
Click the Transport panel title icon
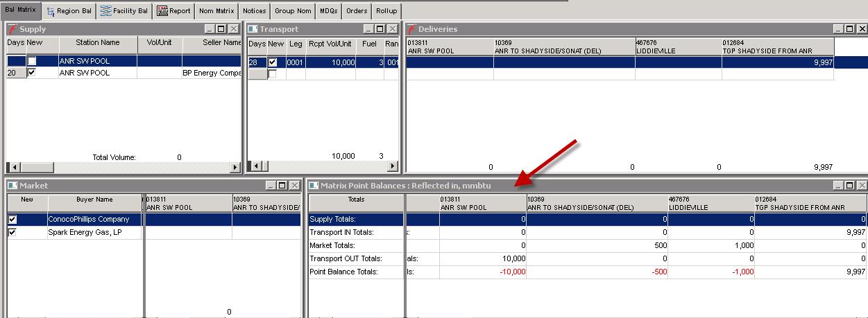pos(253,29)
